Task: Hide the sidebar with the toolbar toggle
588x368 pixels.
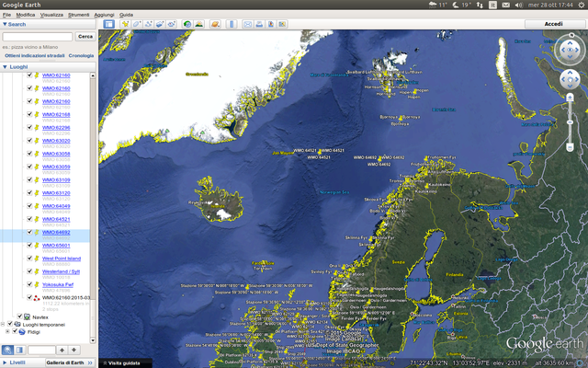Action: pos(109,24)
